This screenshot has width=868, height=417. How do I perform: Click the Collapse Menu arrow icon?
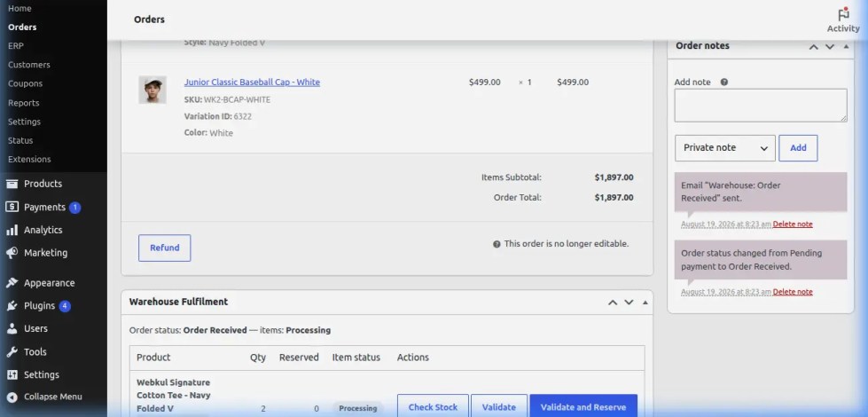[x=12, y=397]
